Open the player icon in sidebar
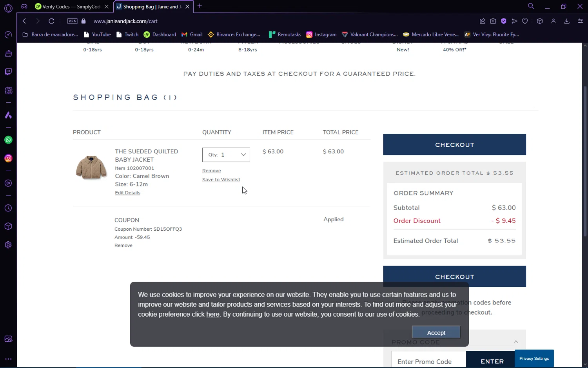Viewport: 588px width, 368px height. [8, 183]
